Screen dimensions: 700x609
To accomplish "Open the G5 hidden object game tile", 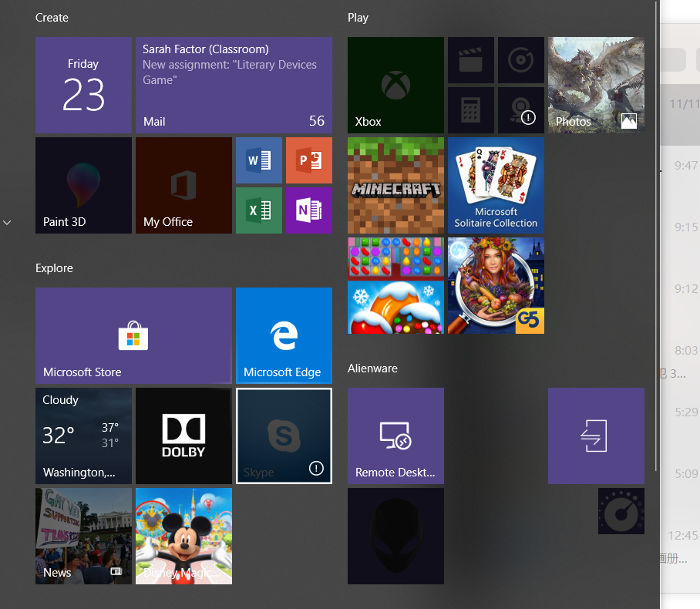I will (x=496, y=286).
